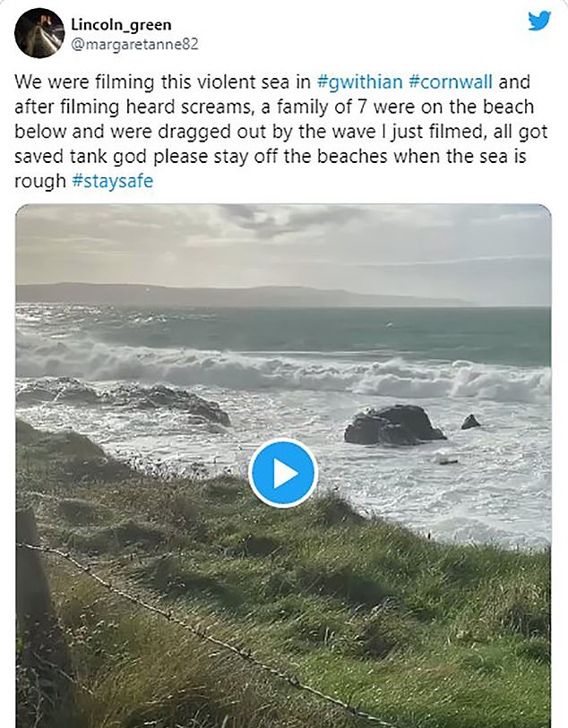568x728 pixels.
Task: Click the blue Twitter bird logo
Action: pos(539,21)
